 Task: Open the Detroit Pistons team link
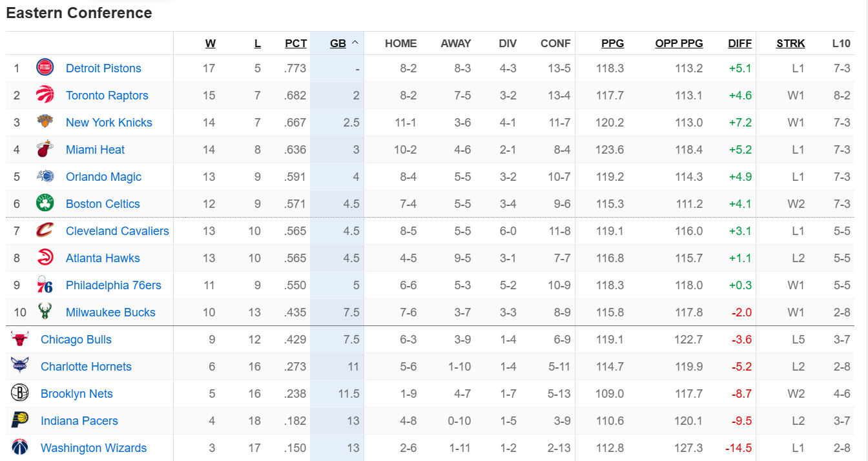click(103, 68)
